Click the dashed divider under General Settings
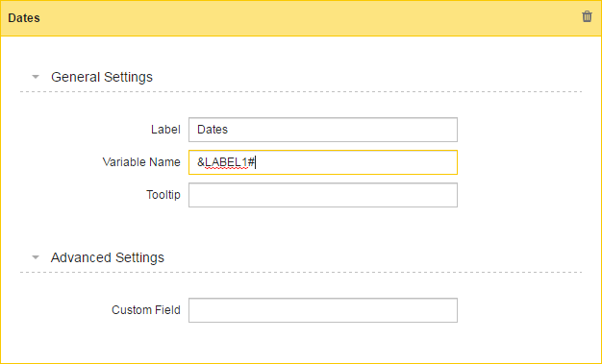602x364 pixels. pyautogui.click(x=301, y=92)
